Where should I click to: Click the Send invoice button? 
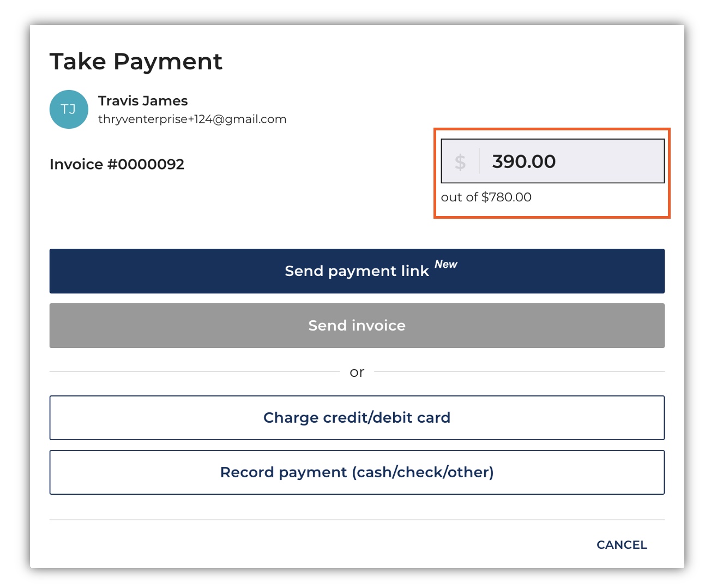357,326
